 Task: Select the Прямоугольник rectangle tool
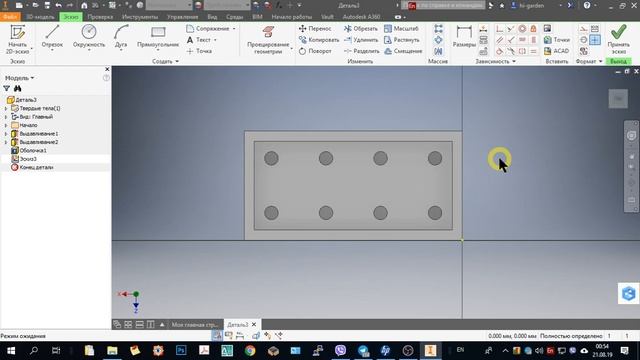coord(158,36)
